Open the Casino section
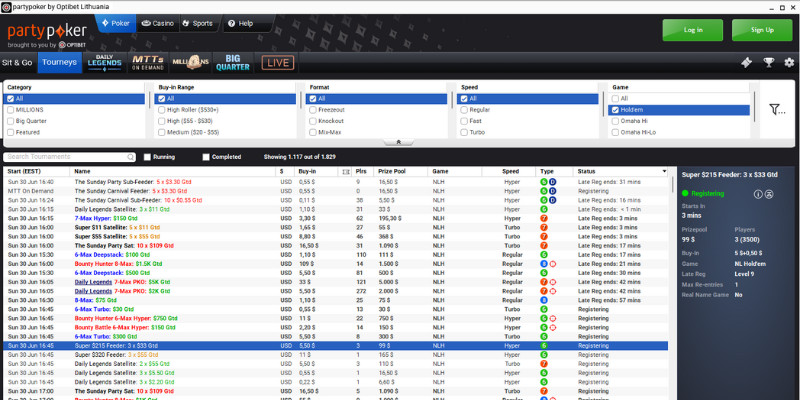This screenshot has width=800, height=400. point(158,22)
